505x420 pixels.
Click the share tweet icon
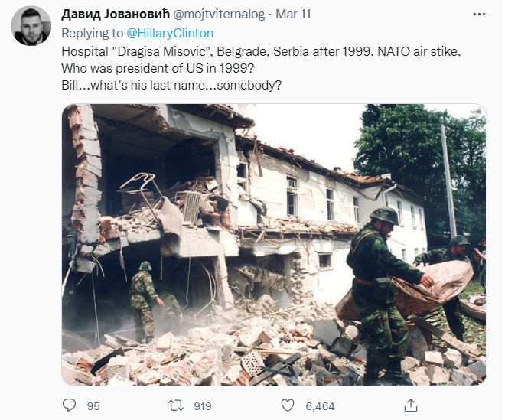412,405
